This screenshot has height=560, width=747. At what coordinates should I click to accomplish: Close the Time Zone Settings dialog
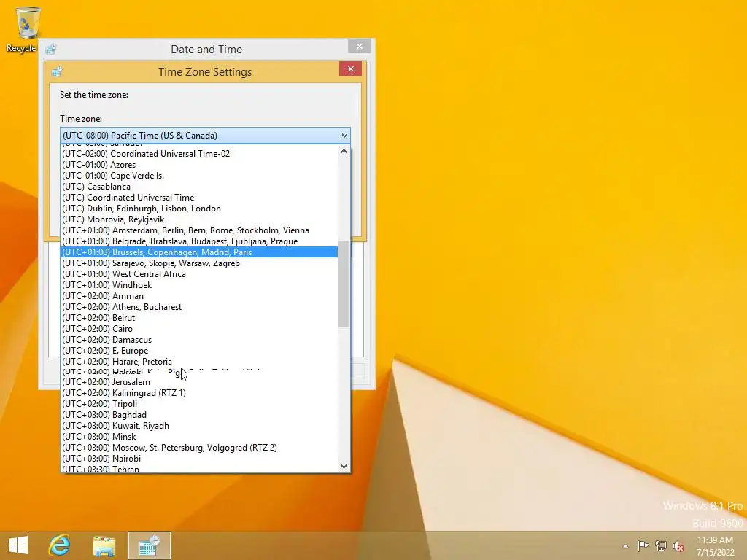(351, 69)
